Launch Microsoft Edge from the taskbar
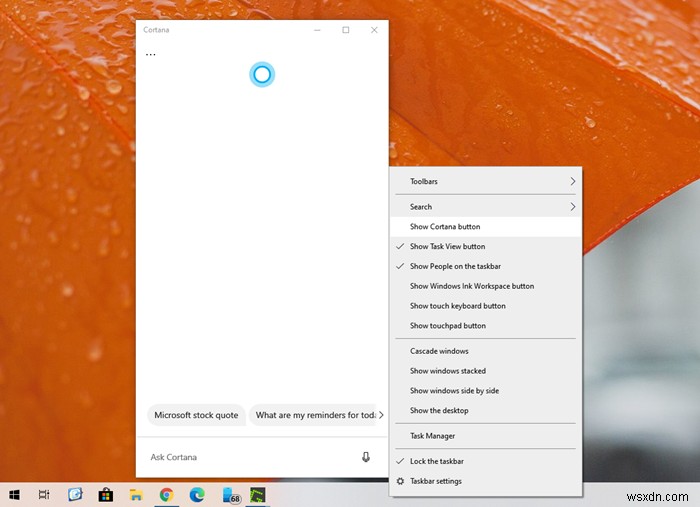This screenshot has height=507, width=700. pos(197,495)
